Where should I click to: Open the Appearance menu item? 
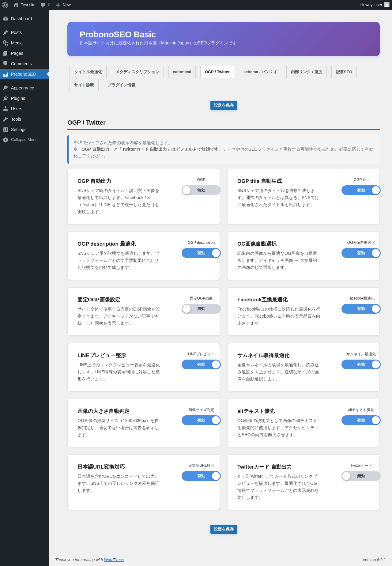pyautogui.click(x=24, y=88)
